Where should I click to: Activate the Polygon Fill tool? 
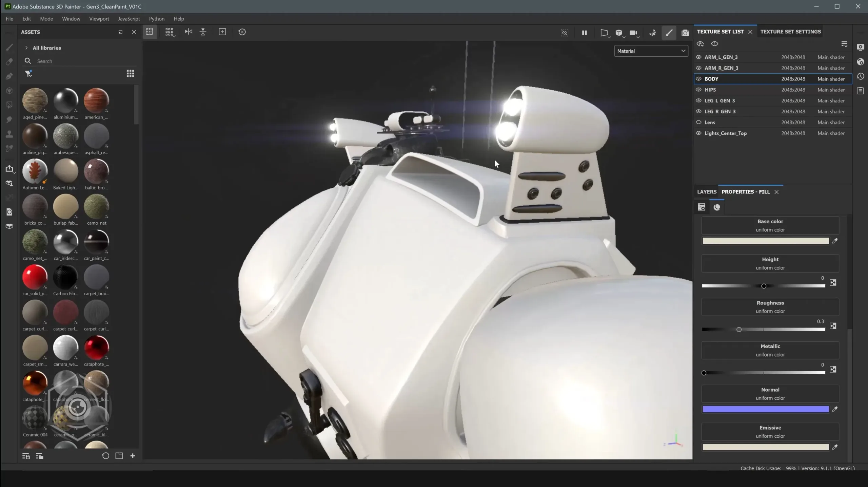tap(9, 105)
